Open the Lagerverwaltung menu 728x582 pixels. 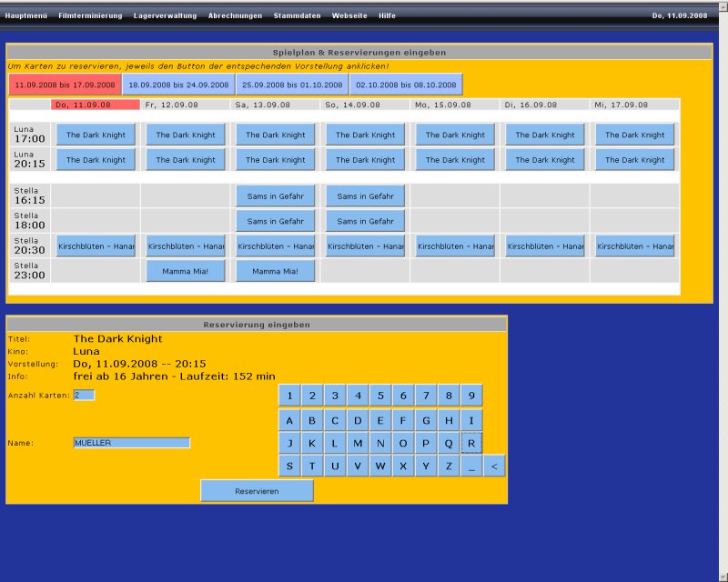pyautogui.click(x=165, y=15)
